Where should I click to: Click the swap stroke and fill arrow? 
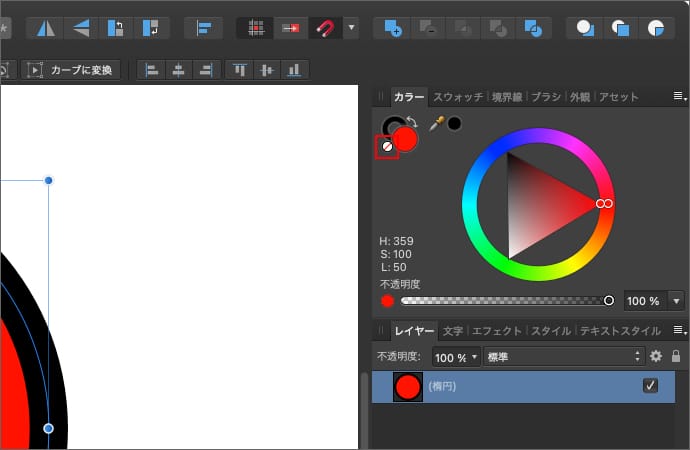pos(411,122)
